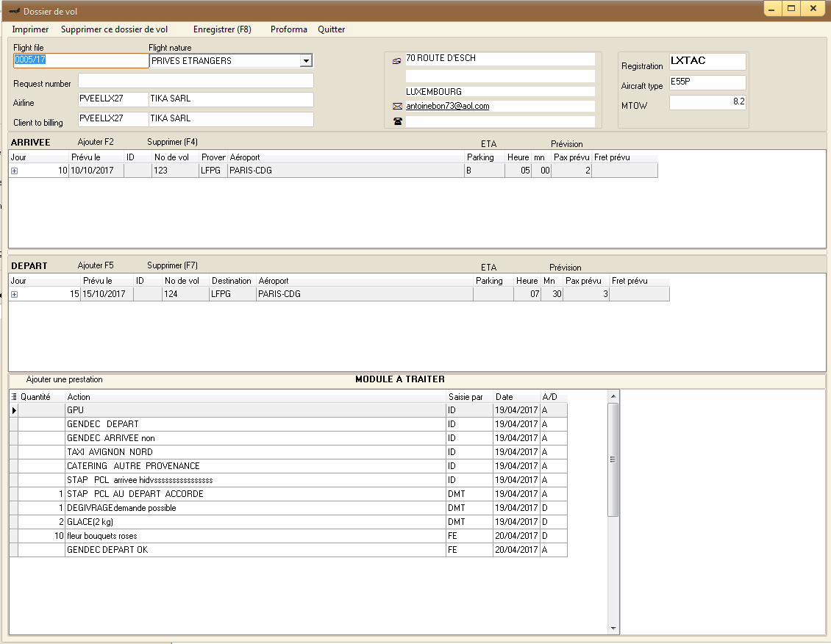The width and height of the screenshot is (831, 644).
Task: Click the envelope email icon
Action: (397, 107)
